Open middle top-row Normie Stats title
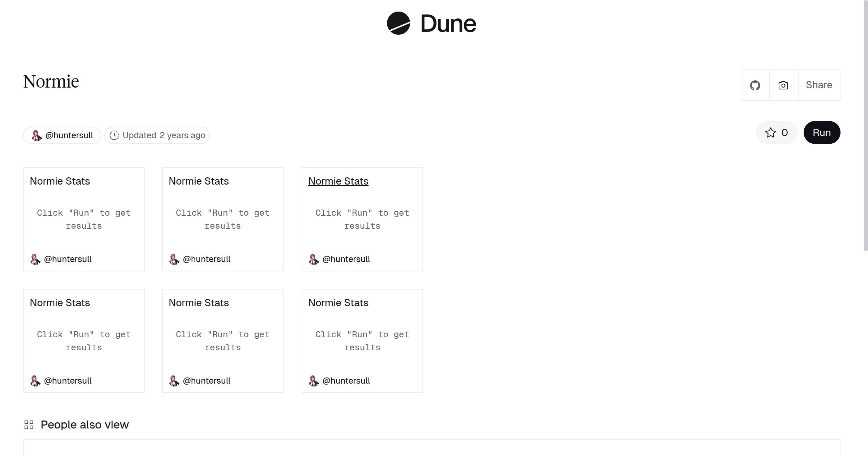Viewport: 868px width, 456px height. click(199, 181)
